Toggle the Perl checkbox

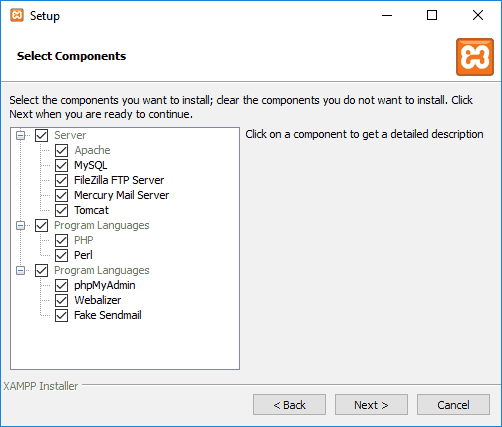coord(62,255)
